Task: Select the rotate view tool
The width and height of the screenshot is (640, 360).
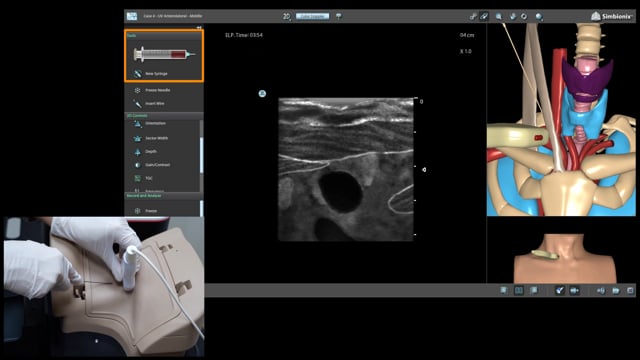Action: [x=524, y=16]
